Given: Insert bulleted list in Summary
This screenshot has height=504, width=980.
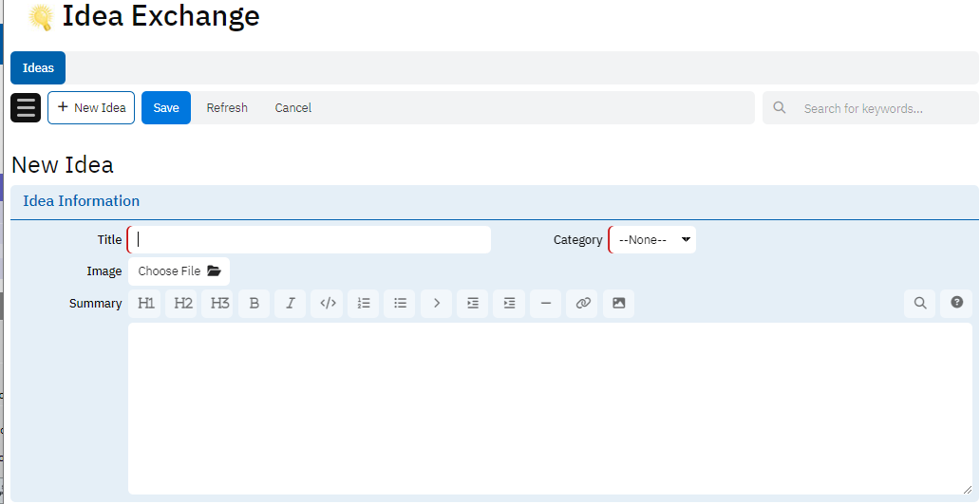Looking at the screenshot, I should coord(400,303).
